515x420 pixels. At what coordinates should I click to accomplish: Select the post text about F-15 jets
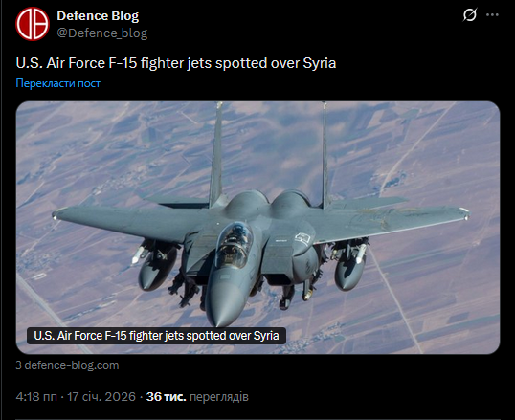coord(176,63)
